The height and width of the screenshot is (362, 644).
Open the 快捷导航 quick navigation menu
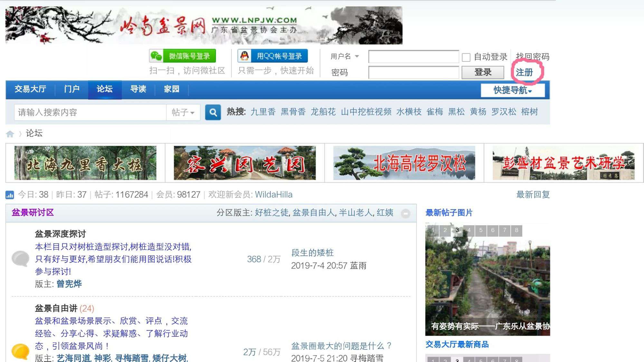point(513,90)
